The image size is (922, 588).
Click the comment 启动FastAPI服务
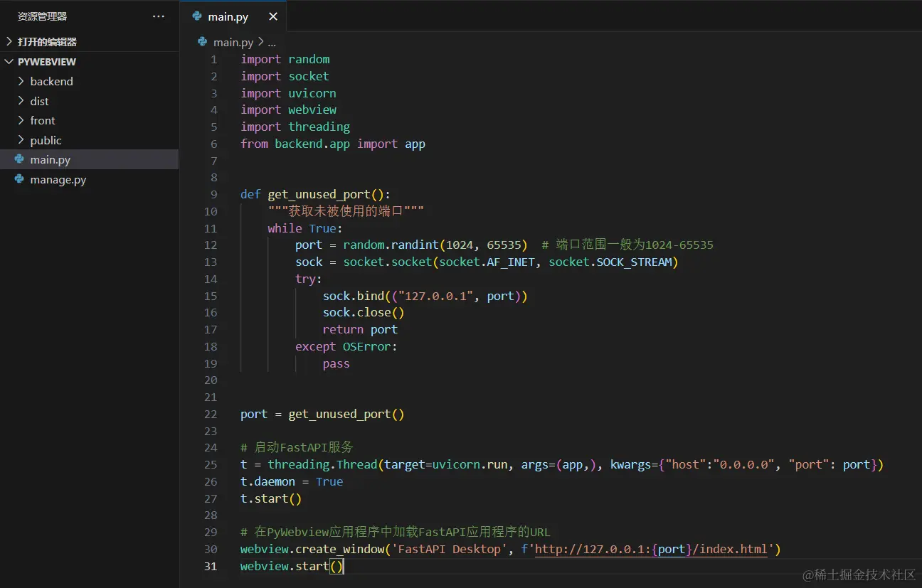297,448
